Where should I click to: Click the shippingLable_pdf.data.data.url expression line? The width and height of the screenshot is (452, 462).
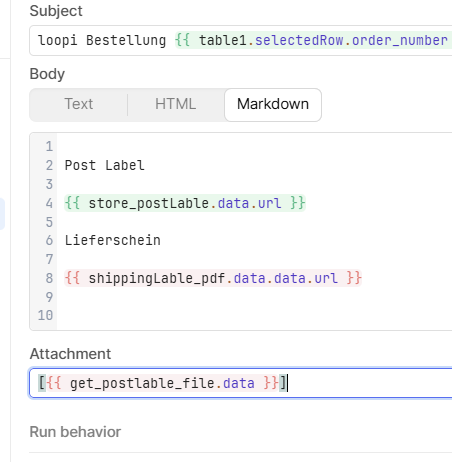pyautogui.click(x=213, y=278)
